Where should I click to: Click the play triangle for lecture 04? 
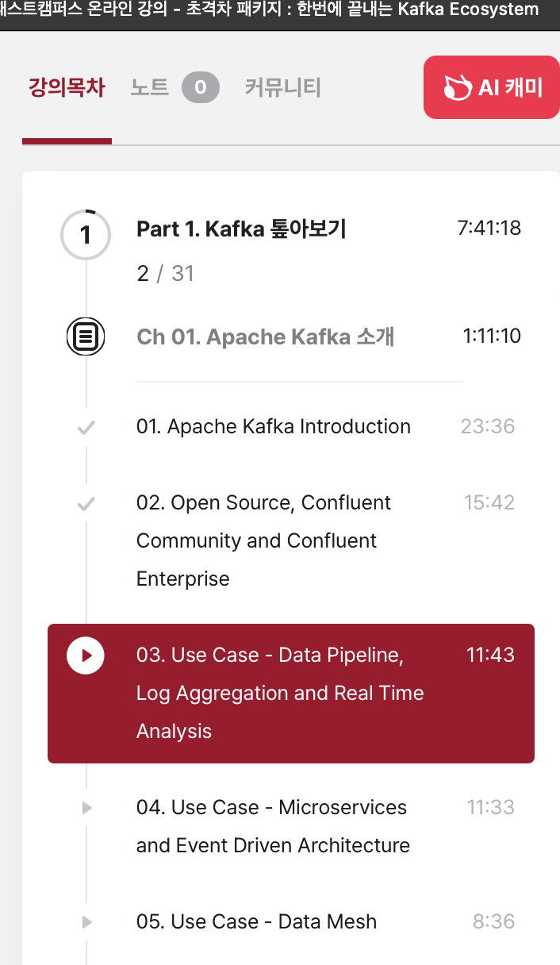[87, 808]
